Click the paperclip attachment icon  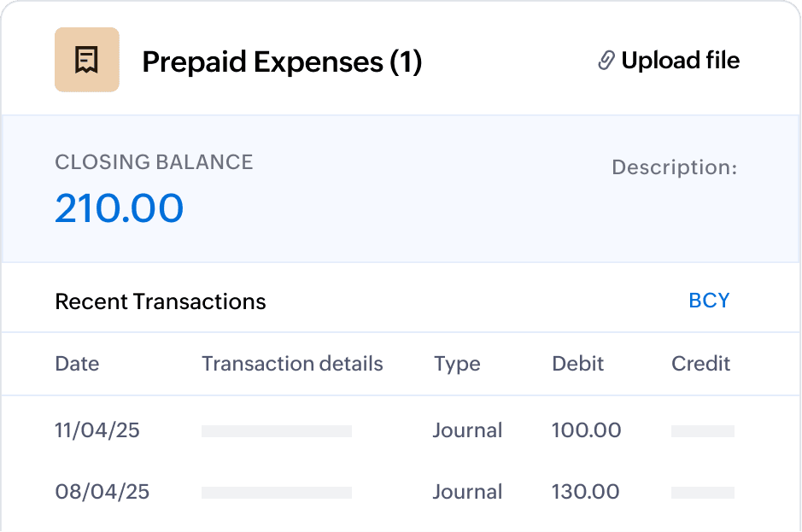606,61
